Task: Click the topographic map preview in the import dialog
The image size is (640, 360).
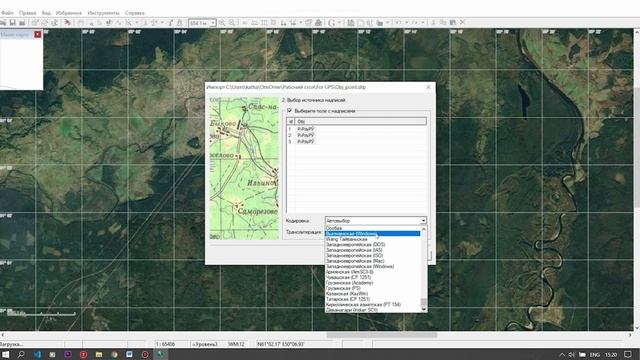Action: coord(244,168)
